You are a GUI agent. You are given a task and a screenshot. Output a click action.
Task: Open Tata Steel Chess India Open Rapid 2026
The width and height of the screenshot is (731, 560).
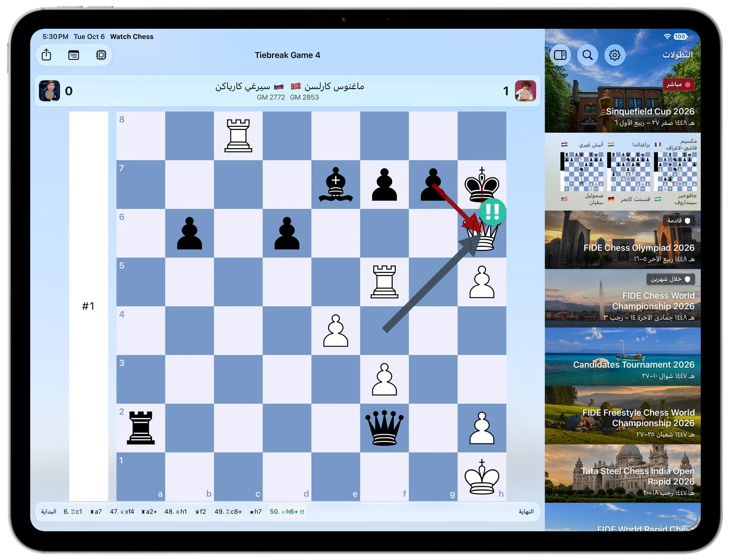[x=623, y=474]
